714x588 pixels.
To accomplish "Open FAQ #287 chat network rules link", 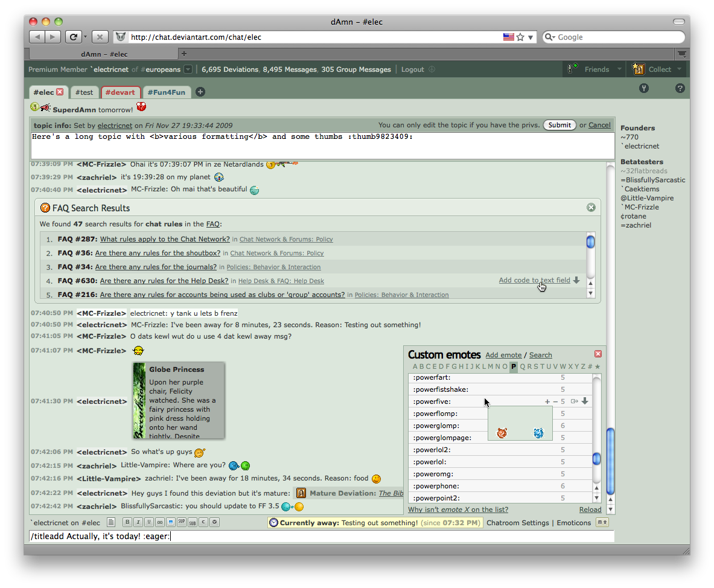I will pyautogui.click(x=165, y=238).
